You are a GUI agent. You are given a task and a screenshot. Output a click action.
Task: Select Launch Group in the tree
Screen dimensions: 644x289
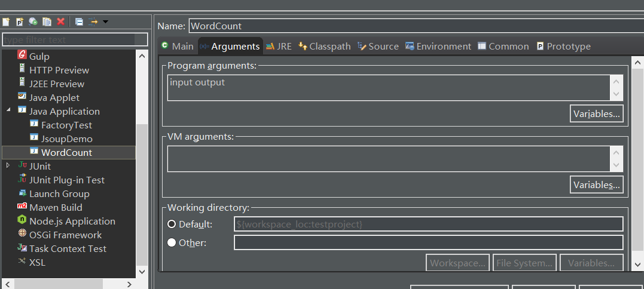(59, 194)
